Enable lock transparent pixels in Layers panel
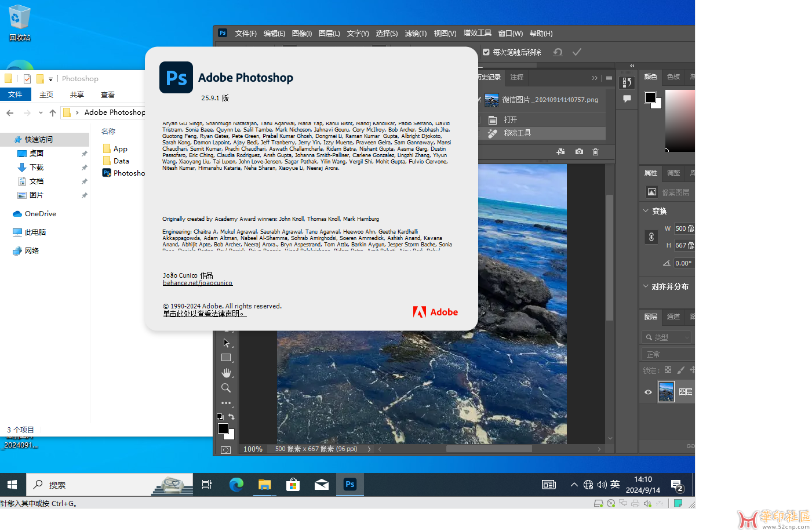This screenshot has width=812, height=531. point(667,369)
